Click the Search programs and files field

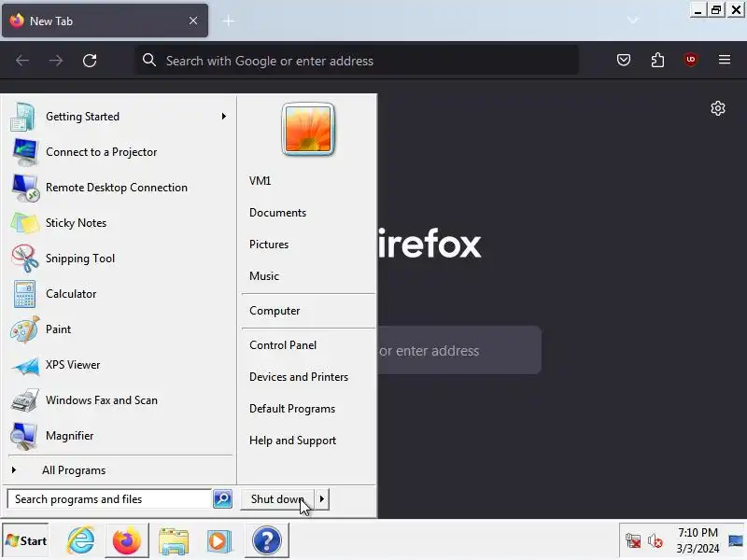109,499
